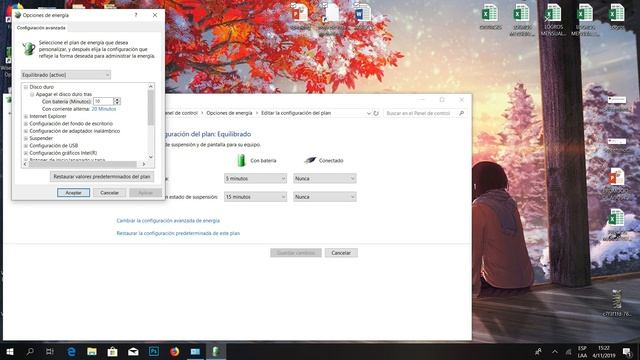Open Task View on the taskbar

point(50,351)
